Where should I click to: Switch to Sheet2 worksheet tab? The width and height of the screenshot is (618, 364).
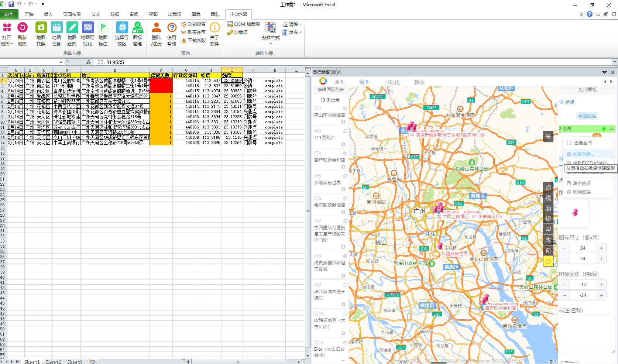tap(54, 361)
